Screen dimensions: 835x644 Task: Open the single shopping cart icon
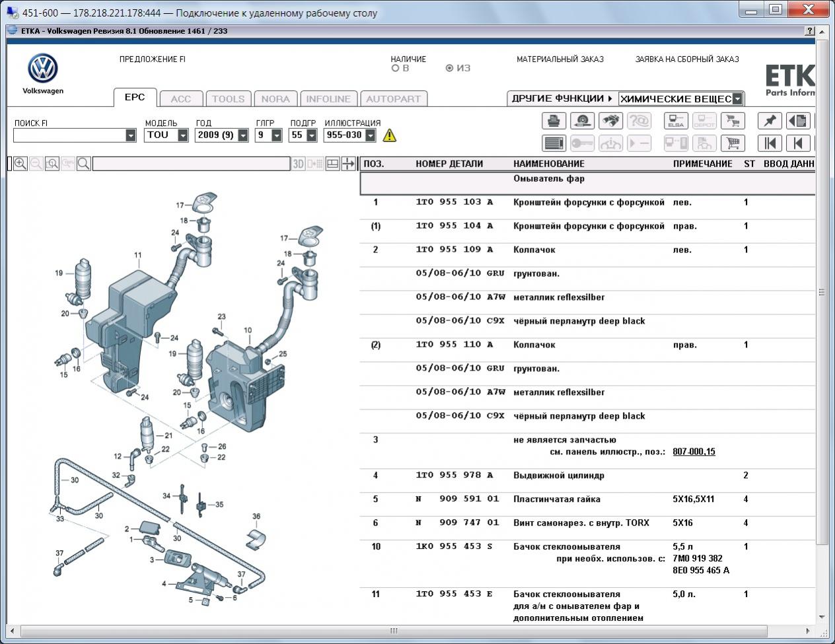[733, 143]
